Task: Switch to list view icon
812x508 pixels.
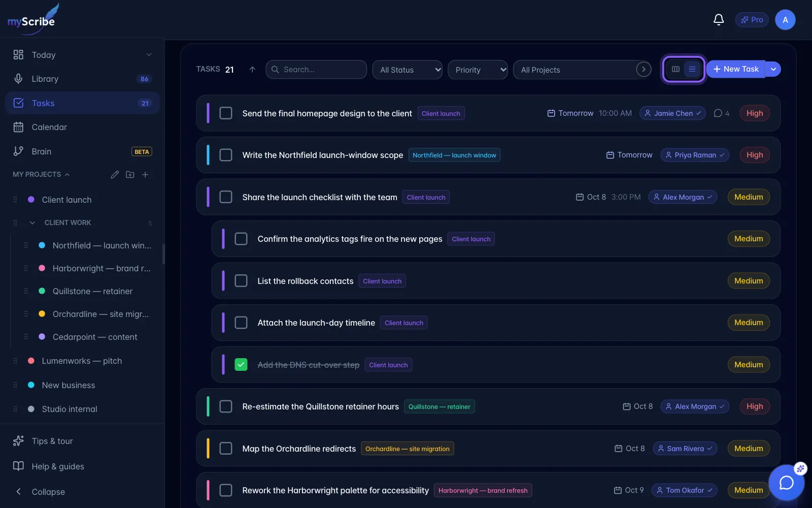Action: click(692, 69)
